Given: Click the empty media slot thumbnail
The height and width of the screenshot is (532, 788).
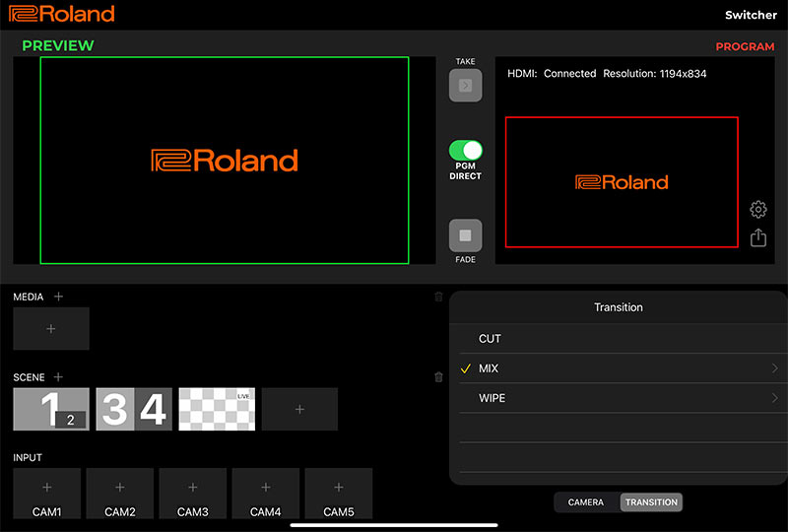Looking at the screenshot, I should click(x=51, y=328).
